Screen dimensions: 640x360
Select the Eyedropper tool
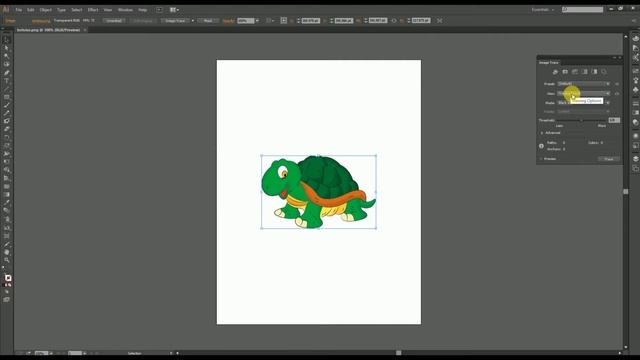(x=7, y=202)
